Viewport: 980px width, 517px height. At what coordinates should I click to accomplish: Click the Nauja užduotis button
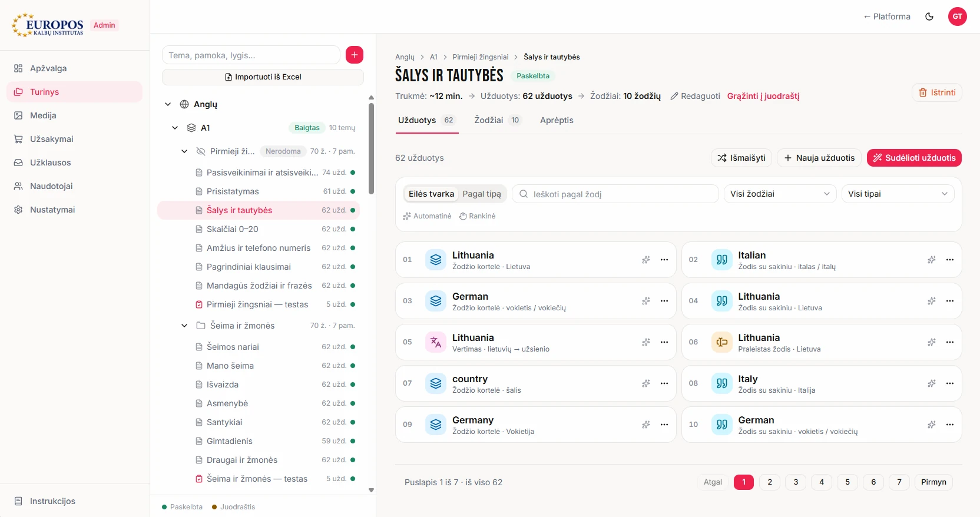tap(819, 158)
